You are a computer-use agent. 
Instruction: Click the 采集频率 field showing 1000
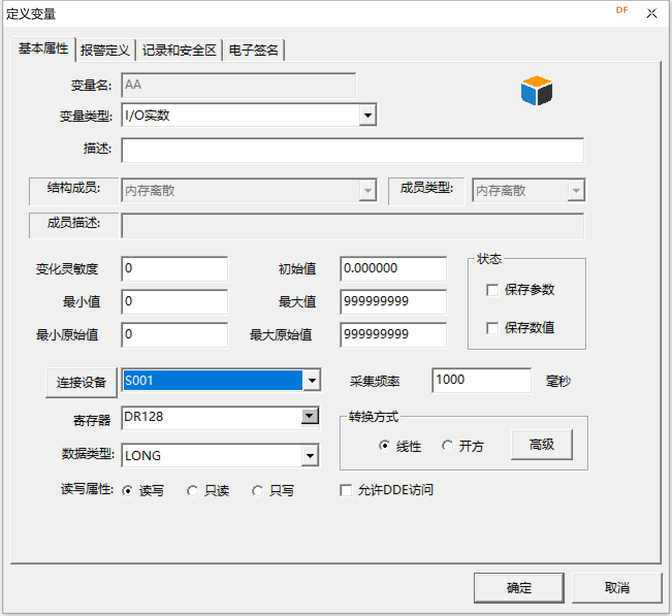click(x=482, y=380)
